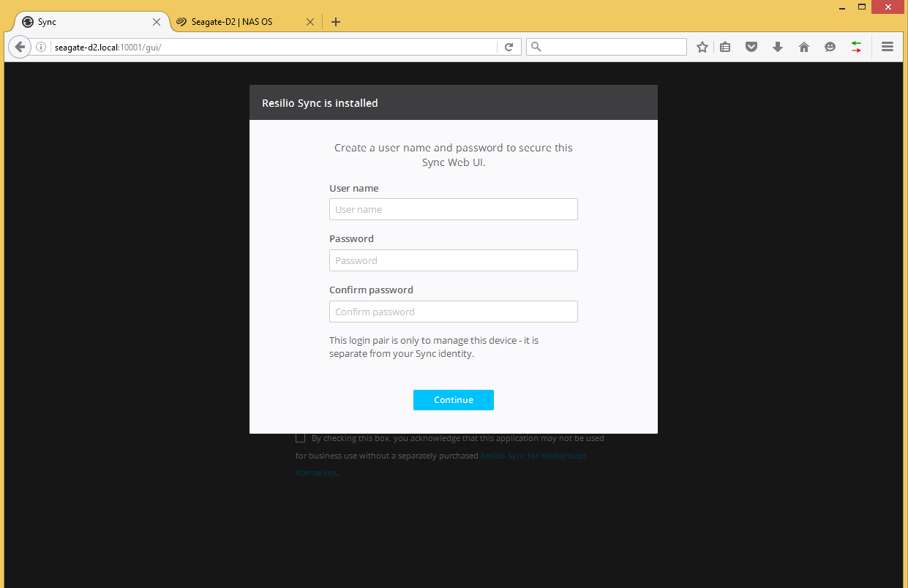The height and width of the screenshot is (588, 908).
Task: Focus the User name input field
Action: click(454, 209)
